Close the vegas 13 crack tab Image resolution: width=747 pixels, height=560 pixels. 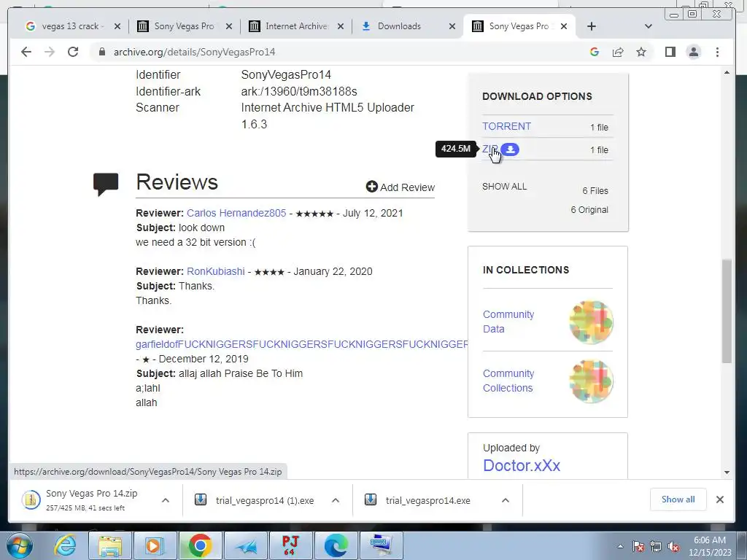pos(117,26)
